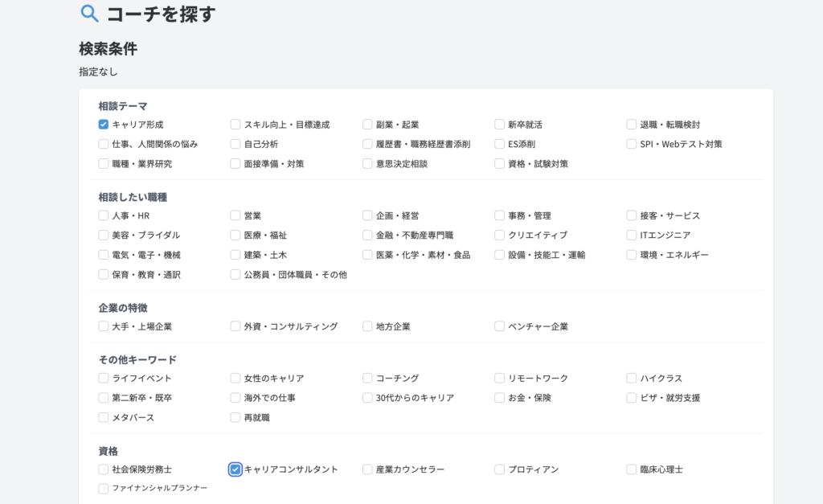Select 面接準備・対策 checkbox

point(235,164)
